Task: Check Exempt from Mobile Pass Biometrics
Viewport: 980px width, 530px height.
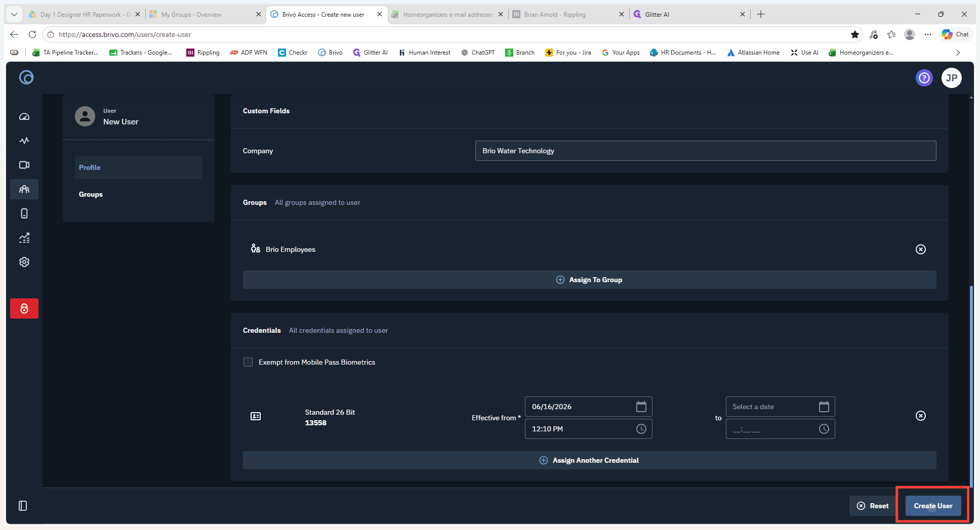Action: click(248, 362)
